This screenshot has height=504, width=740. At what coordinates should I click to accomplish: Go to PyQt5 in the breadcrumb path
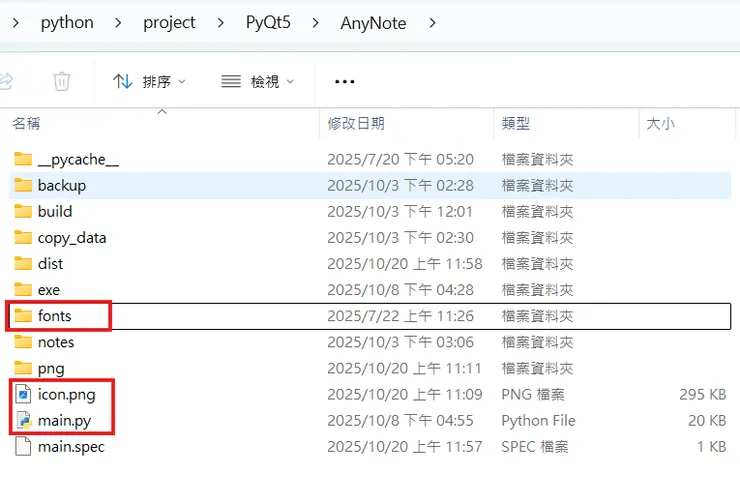(x=268, y=23)
